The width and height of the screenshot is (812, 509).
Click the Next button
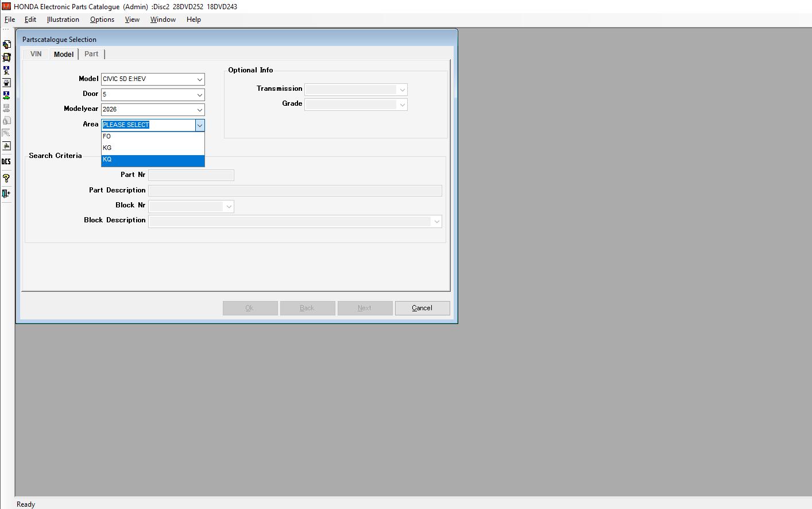365,308
